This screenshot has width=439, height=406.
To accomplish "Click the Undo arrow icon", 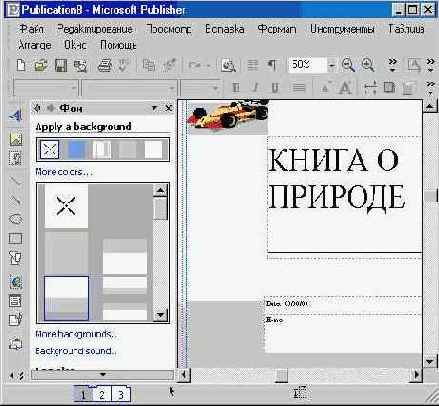I will click(194, 65).
